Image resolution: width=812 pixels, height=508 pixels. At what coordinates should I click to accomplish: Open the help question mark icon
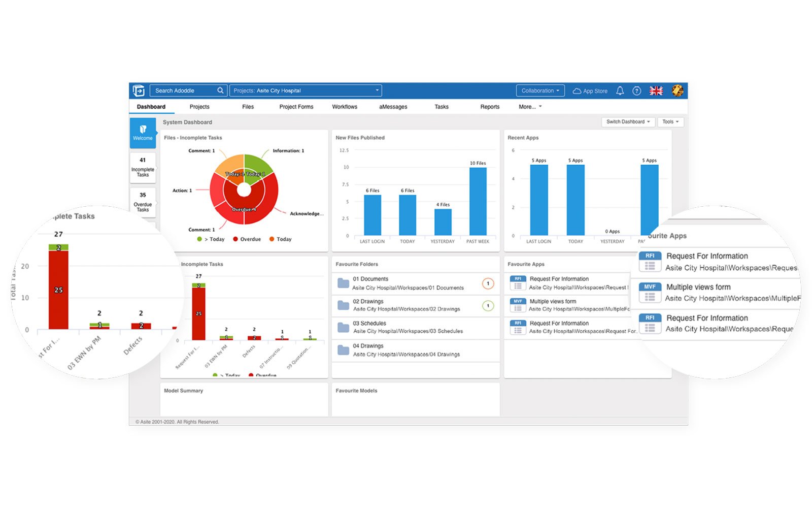[636, 91]
